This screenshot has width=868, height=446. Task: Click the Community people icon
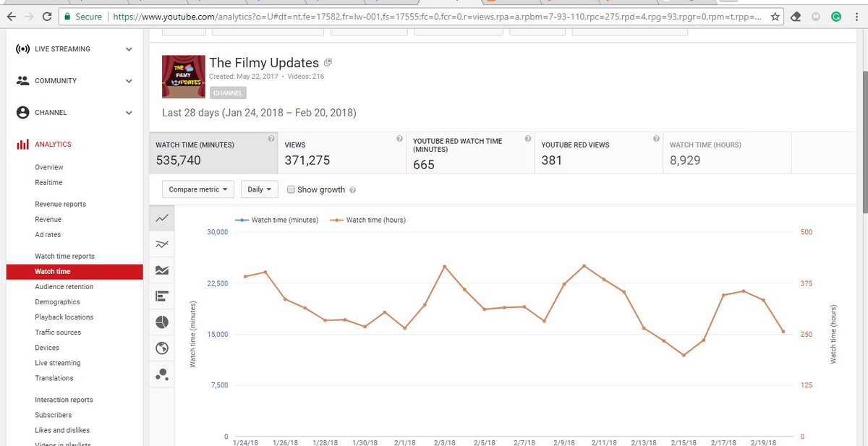pos(22,81)
